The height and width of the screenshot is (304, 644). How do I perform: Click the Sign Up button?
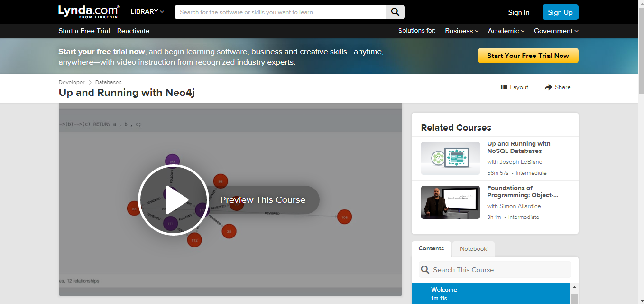tap(560, 12)
